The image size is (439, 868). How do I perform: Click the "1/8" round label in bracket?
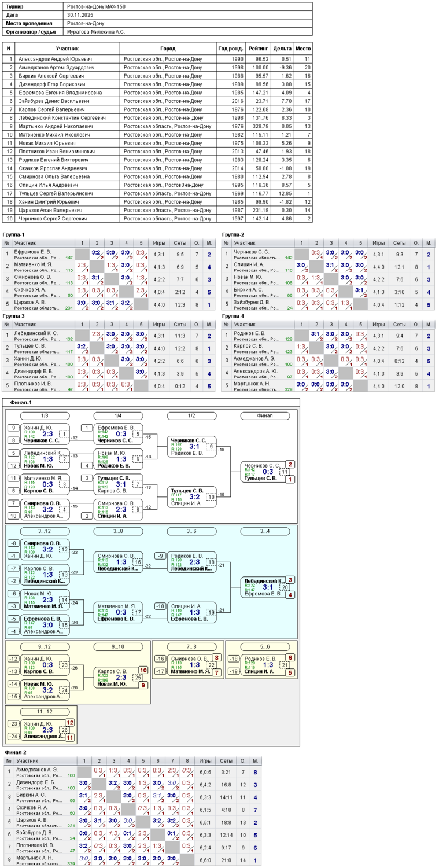45,416
